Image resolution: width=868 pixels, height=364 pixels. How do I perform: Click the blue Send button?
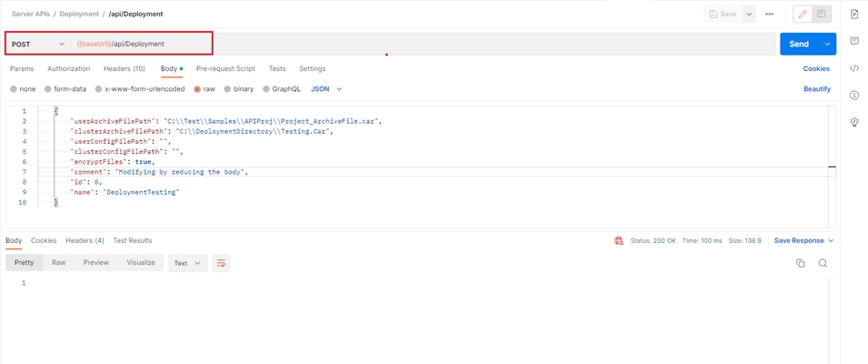tap(800, 44)
